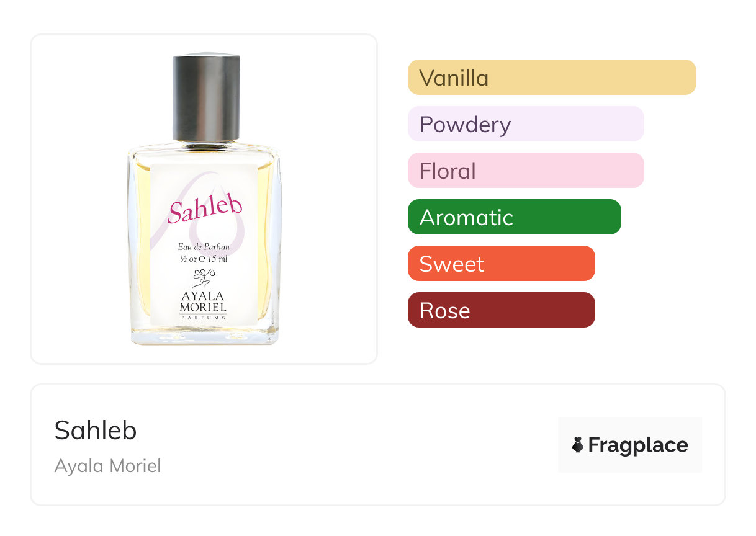Viewport: 756px width, 536px height.
Task: Select the green Aromatic accord bar
Action: point(514,217)
